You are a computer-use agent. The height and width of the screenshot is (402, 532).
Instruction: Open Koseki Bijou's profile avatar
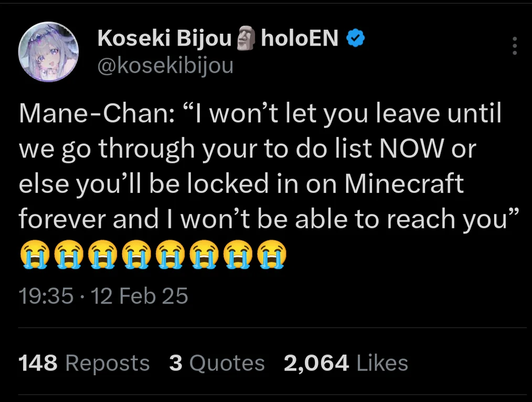(x=48, y=52)
